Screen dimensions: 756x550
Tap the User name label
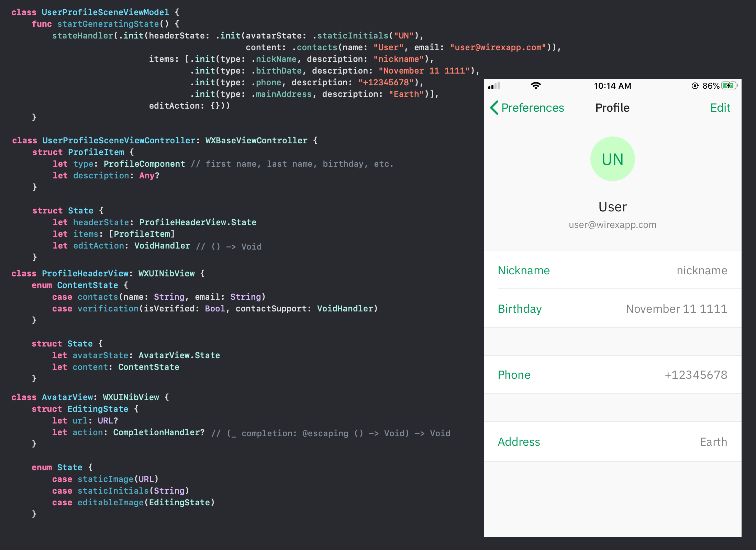612,207
